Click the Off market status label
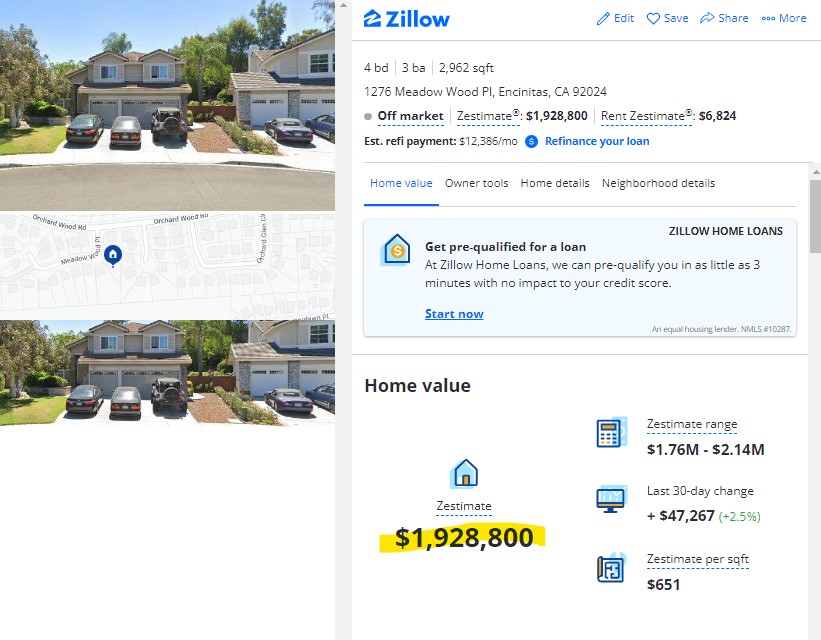This screenshot has width=821, height=640. pyautogui.click(x=410, y=116)
